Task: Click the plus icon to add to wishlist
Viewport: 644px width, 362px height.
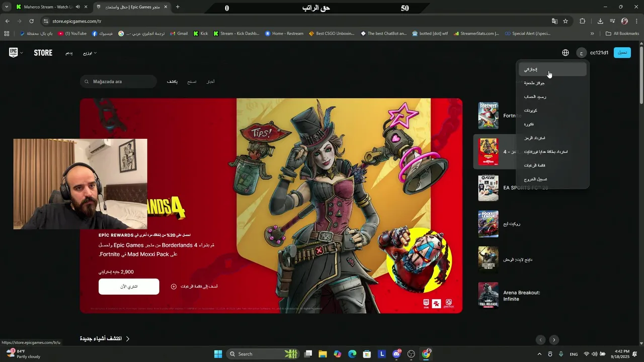Action: (174, 287)
